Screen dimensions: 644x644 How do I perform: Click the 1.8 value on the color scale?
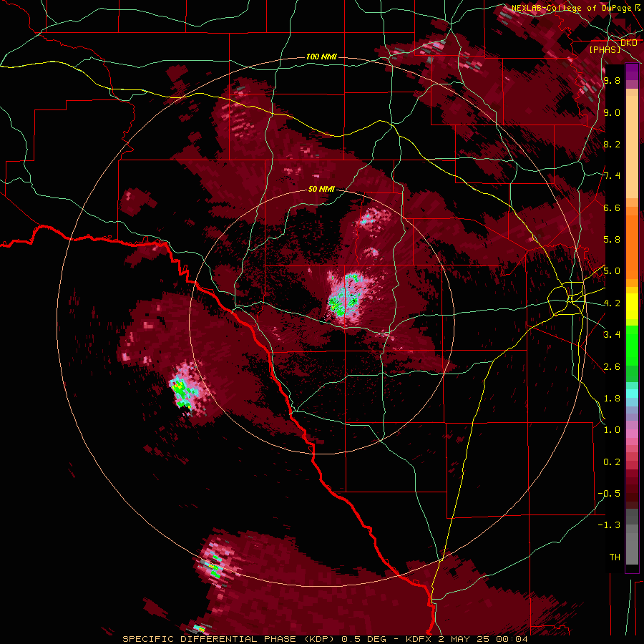tap(612, 399)
